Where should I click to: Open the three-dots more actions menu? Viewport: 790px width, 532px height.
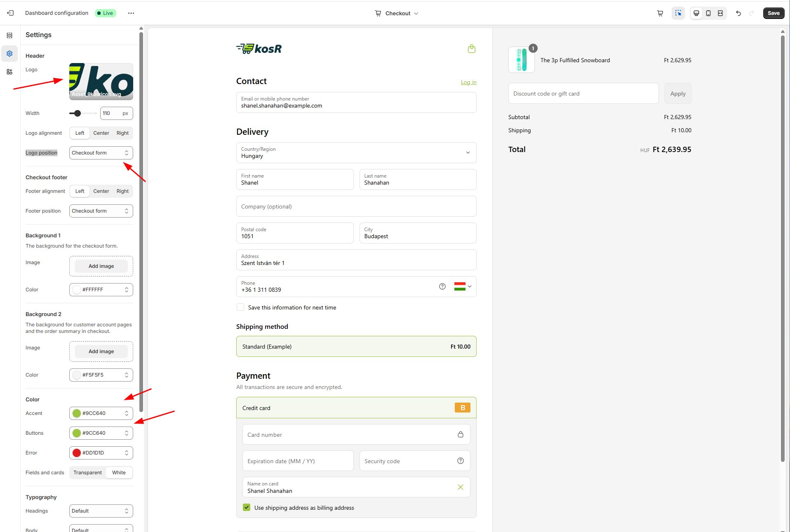131,13
